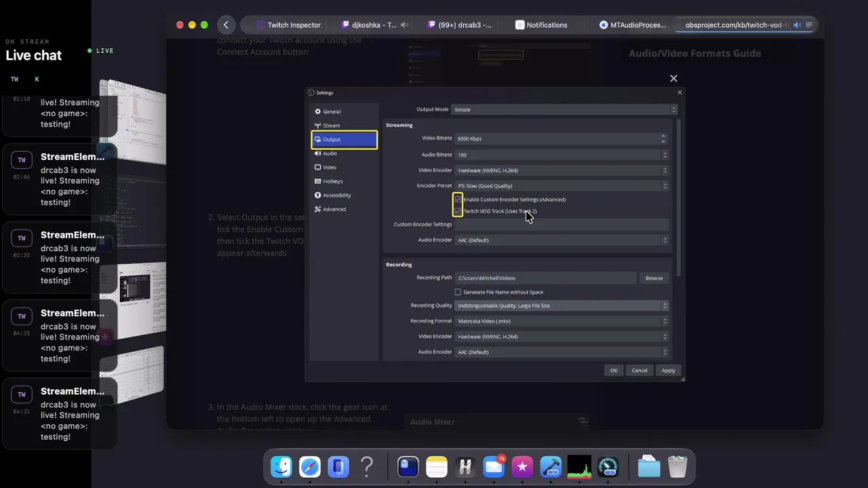868x488 pixels.
Task: Mute audio on the djkoshka tab
Action: tap(404, 25)
